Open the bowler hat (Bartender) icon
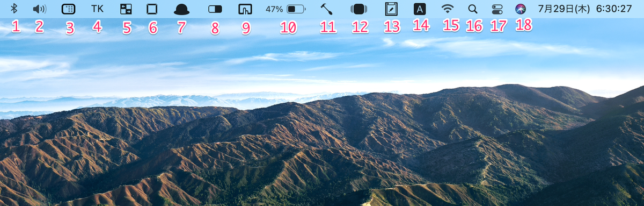 point(182,9)
